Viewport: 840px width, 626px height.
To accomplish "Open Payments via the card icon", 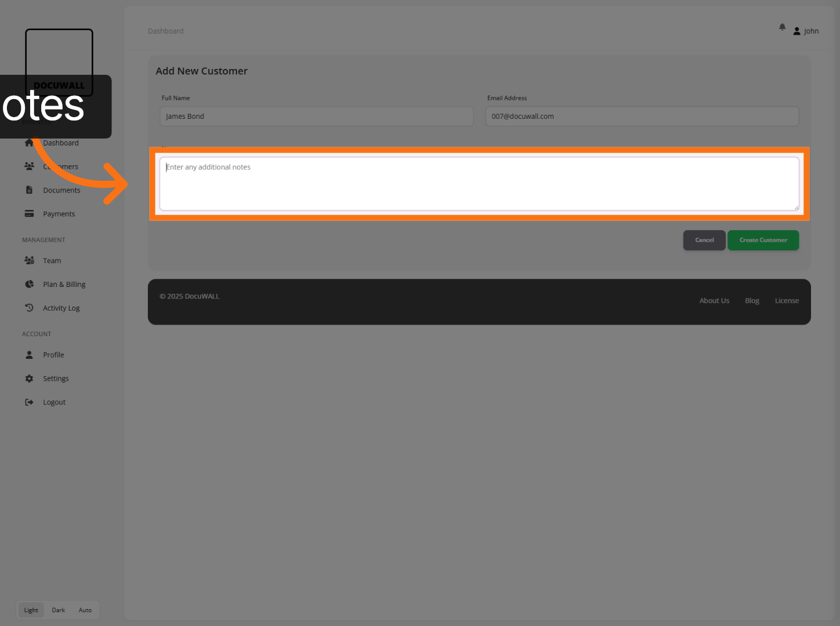I will pyautogui.click(x=29, y=213).
